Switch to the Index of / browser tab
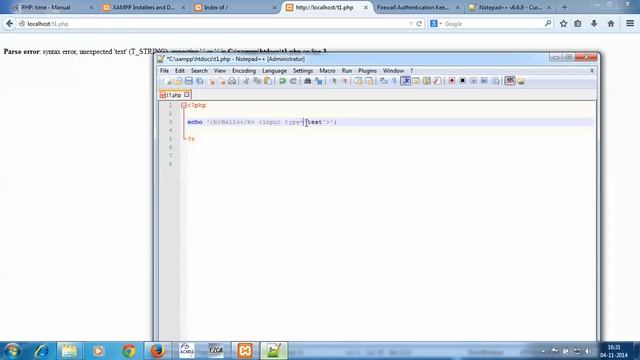Viewport: 640px width, 360px height. pyautogui.click(x=236, y=7)
